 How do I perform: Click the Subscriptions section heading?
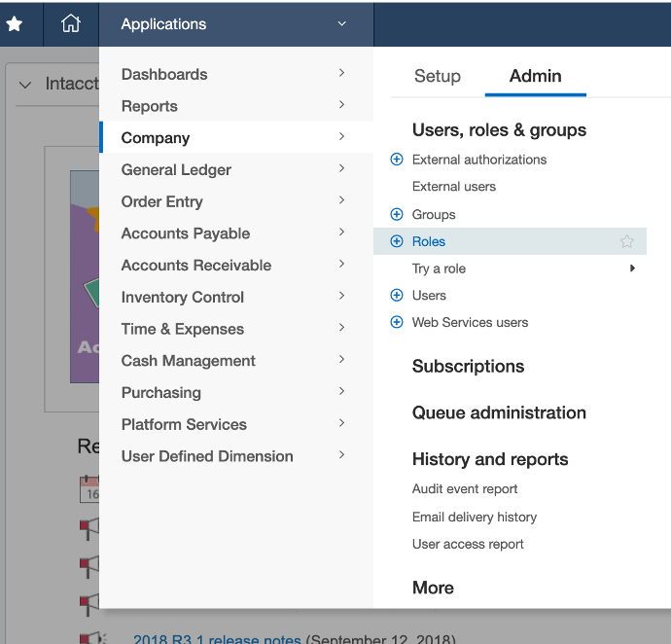tap(468, 366)
